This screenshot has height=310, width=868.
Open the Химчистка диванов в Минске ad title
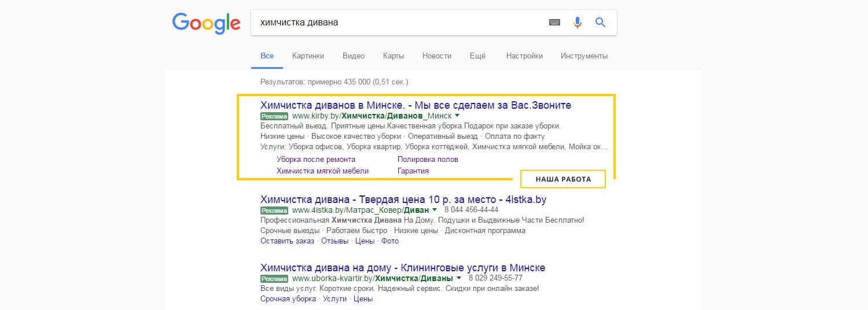coord(415,105)
